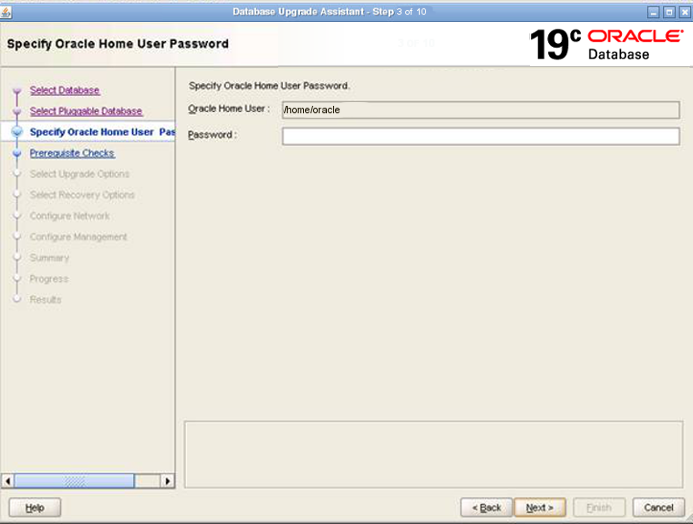Click the Select Database step bullet icon

tap(17, 91)
